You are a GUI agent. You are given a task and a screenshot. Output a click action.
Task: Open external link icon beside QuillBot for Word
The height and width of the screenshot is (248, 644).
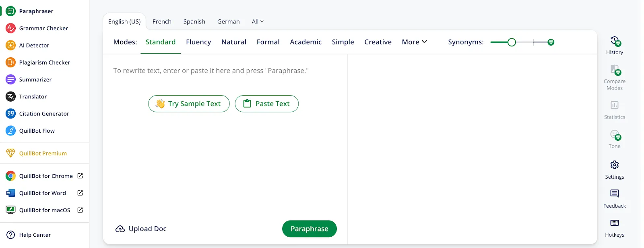(x=80, y=193)
